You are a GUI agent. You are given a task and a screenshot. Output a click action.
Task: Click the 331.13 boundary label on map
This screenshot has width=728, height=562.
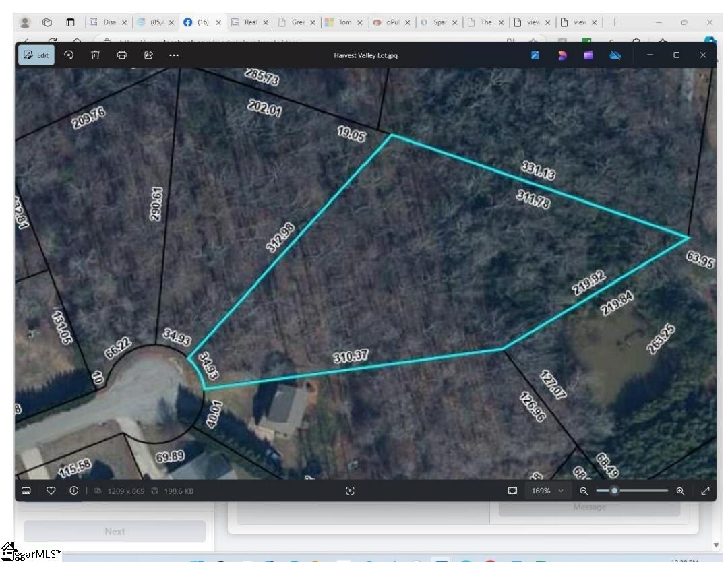(538, 170)
